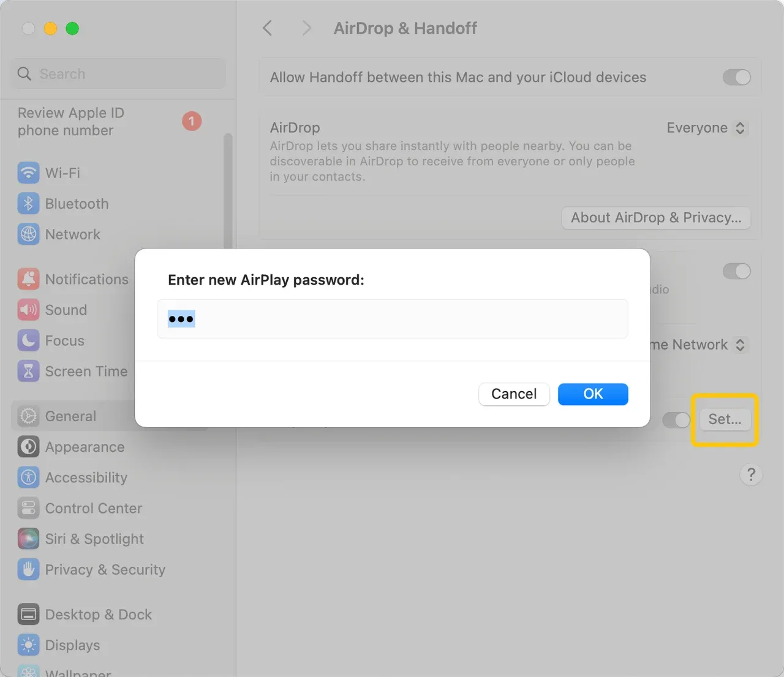The image size is (784, 677).
Task: Go back with the left chevron
Action: pos(267,28)
